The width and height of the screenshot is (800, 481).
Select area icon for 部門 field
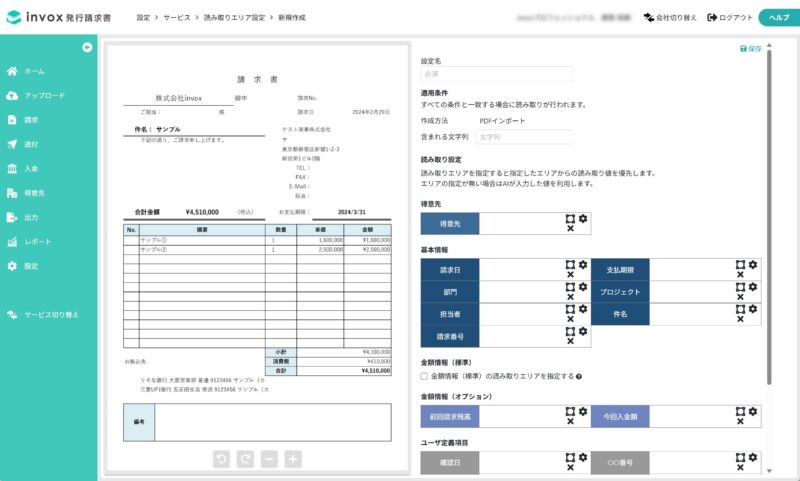point(570,287)
